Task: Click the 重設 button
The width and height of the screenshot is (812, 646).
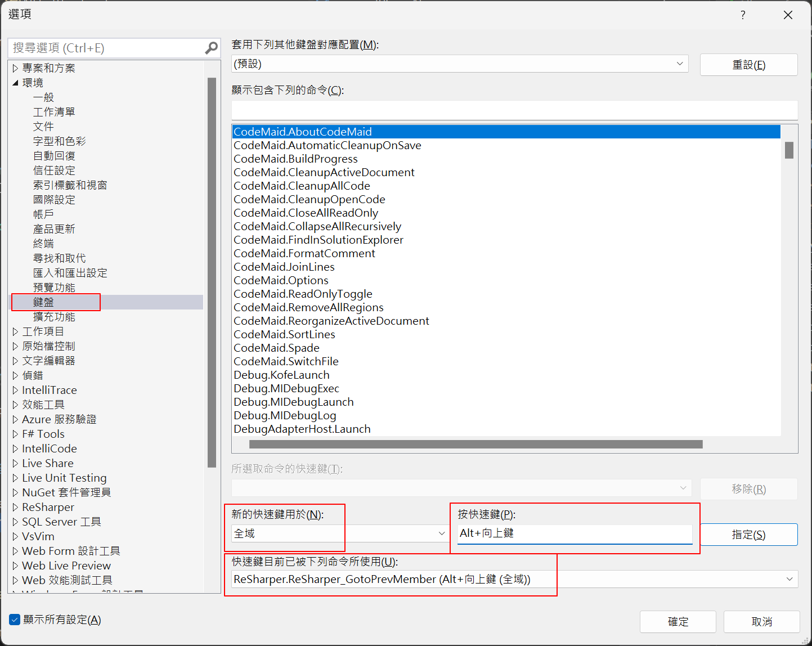Action: point(748,65)
